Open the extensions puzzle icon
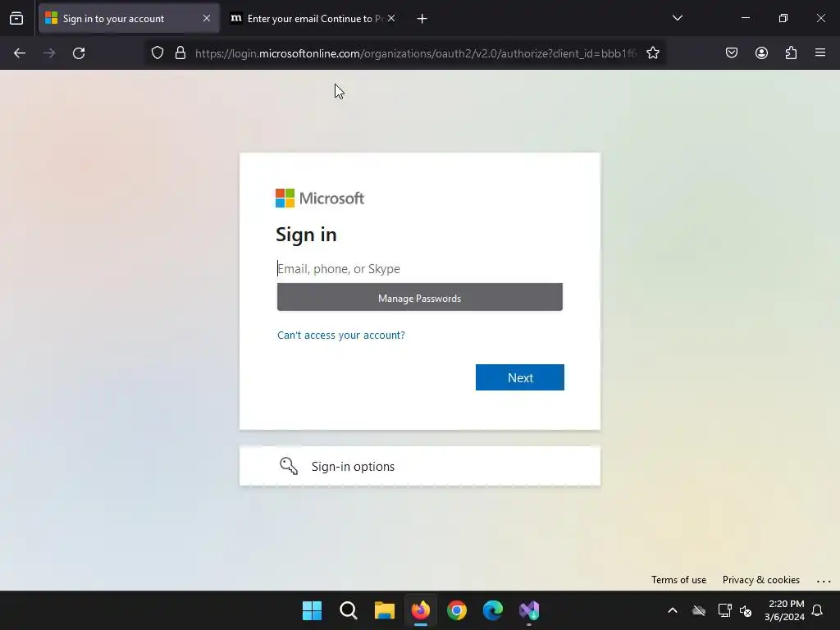 coord(791,53)
